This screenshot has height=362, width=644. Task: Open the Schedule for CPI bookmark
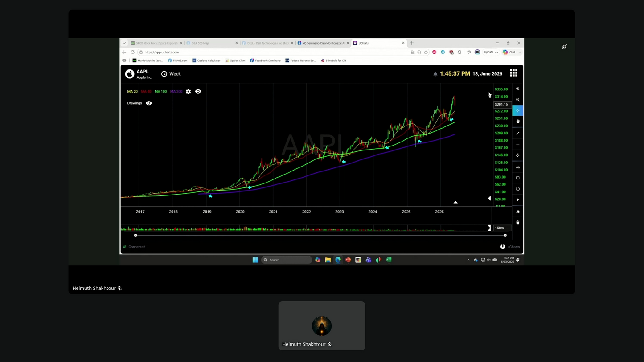tap(333, 61)
